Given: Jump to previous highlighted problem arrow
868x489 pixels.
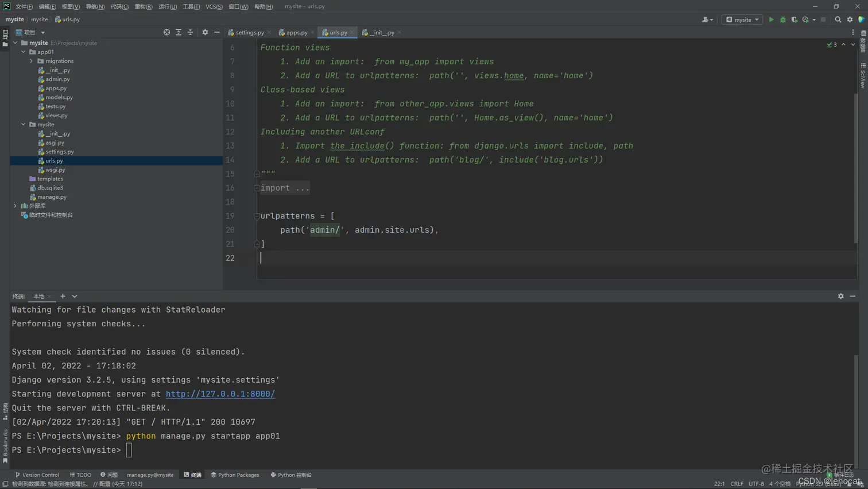Looking at the screenshot, I should coord(843,44).
